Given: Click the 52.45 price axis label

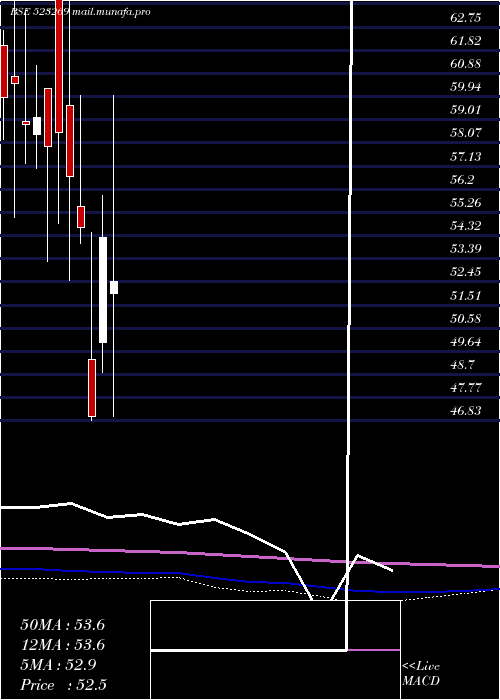Looking at the screenshot, I should [466, 272].
